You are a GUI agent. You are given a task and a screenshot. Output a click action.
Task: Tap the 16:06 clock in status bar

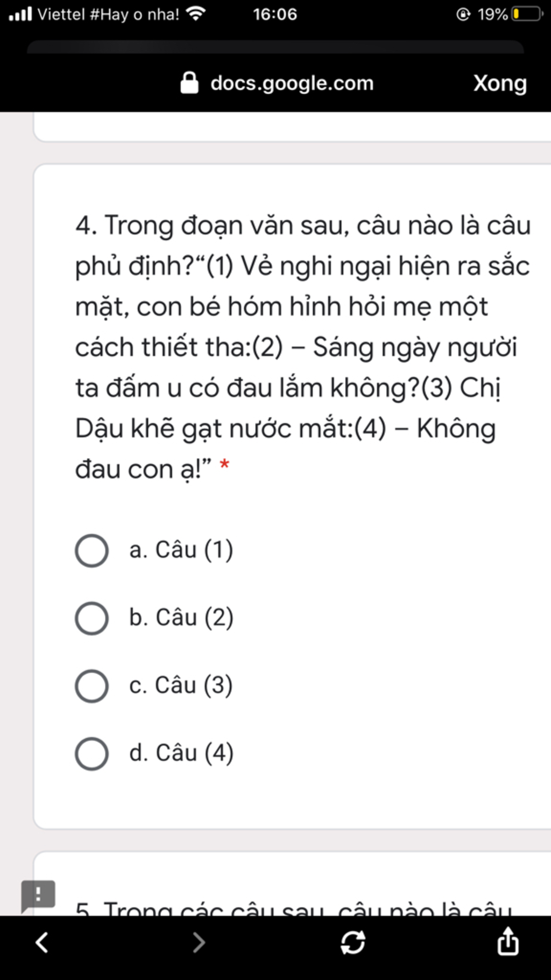tap(275, 14)
